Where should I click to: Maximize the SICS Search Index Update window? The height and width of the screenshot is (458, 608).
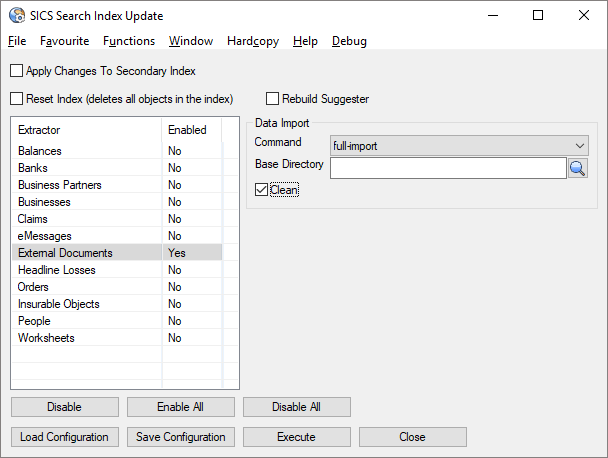[x=538, y=16]
